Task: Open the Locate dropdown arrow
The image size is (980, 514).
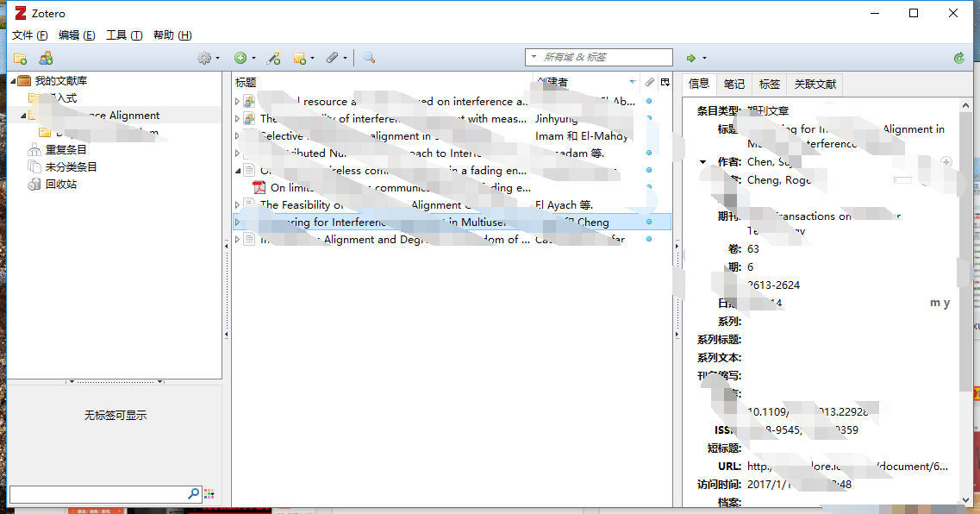Action: click(x=704, y=58)
